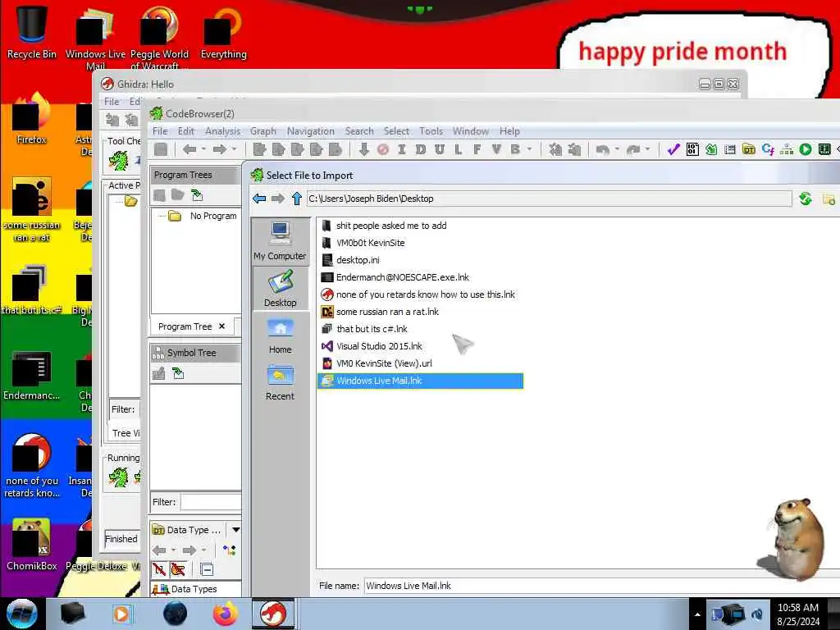Viewport: 840px width, 630px height.
Task: Open the Graph menu in CodeBrowser
Action: coord(262,131)
